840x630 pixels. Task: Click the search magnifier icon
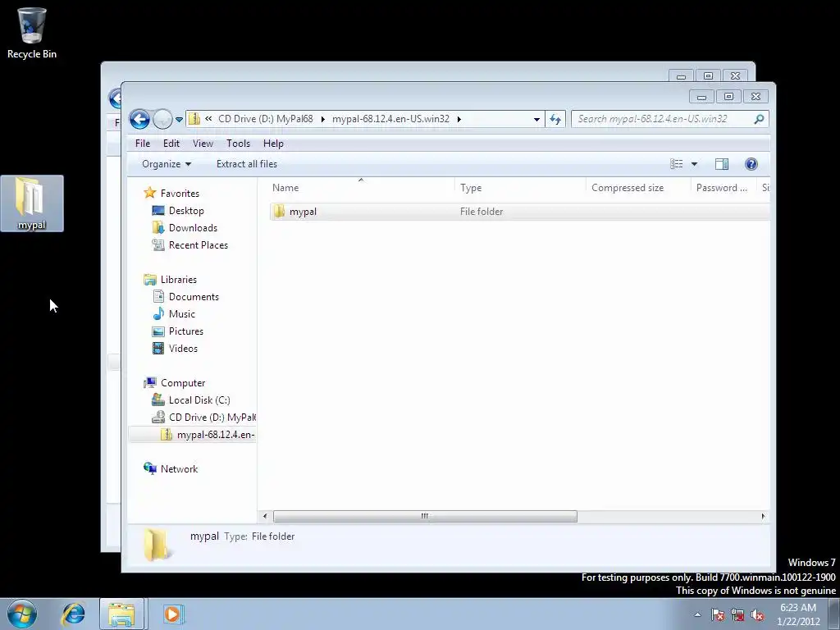coord(759,119)
